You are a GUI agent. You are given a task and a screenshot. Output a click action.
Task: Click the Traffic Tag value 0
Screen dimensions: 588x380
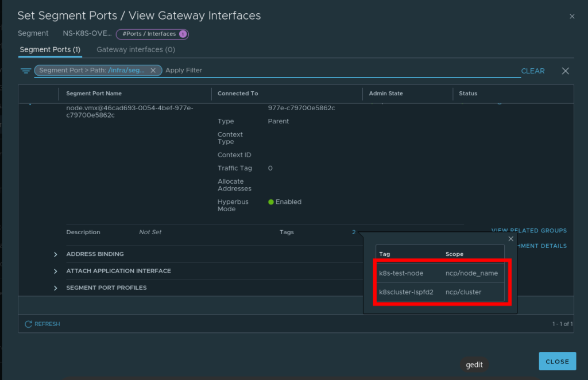tap(270, 168)
